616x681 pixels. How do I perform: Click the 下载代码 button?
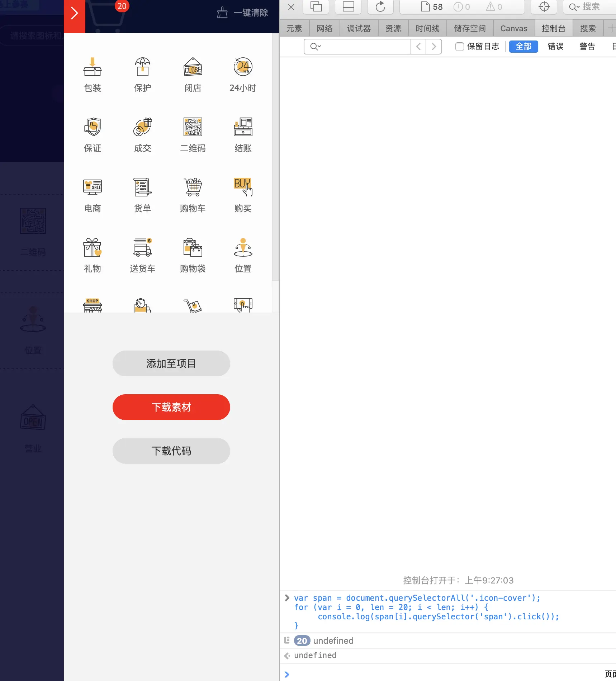pos(171,451)
